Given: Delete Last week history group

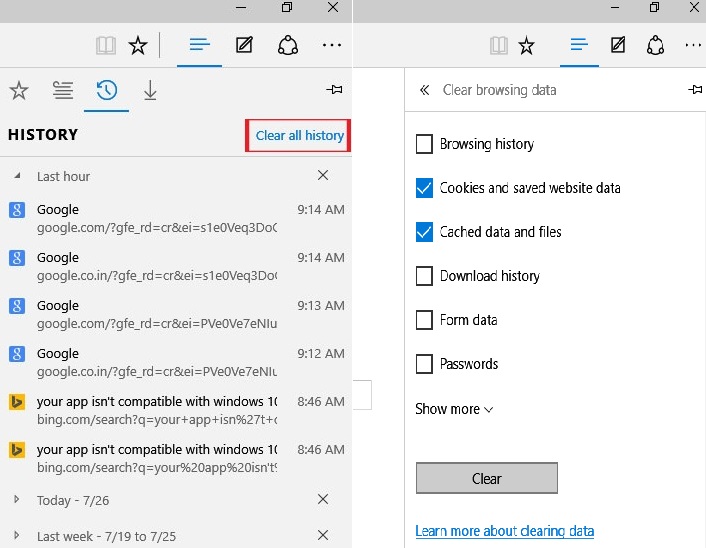Looking at the screenshot, I should tap(323, 535).
